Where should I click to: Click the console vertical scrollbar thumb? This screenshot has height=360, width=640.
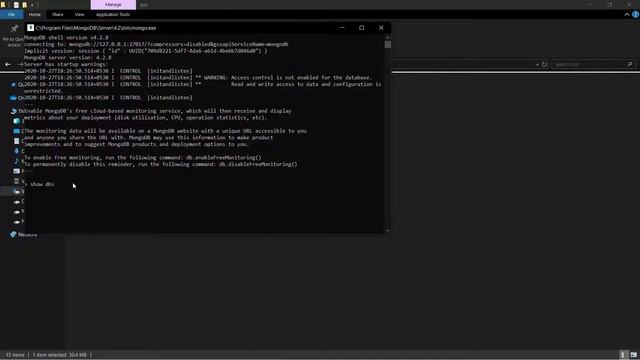(x=388, y=44)
